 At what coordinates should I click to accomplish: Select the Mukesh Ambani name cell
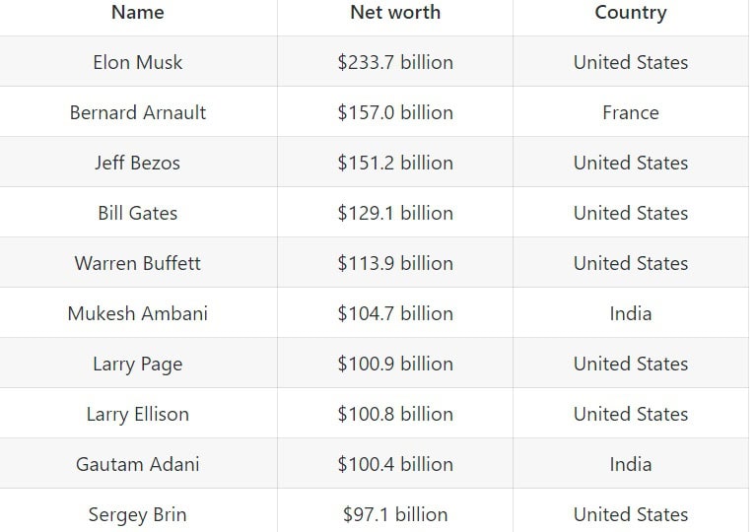[x=138, y=313]
